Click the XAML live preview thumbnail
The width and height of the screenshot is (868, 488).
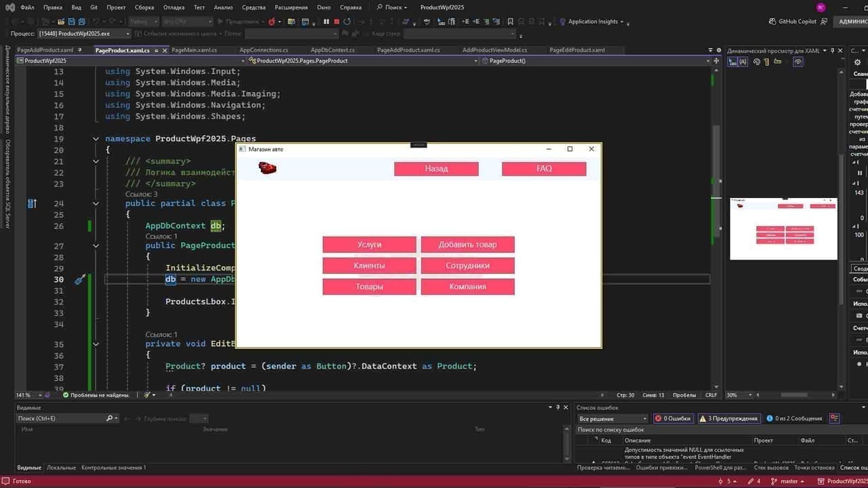(784, 228)
